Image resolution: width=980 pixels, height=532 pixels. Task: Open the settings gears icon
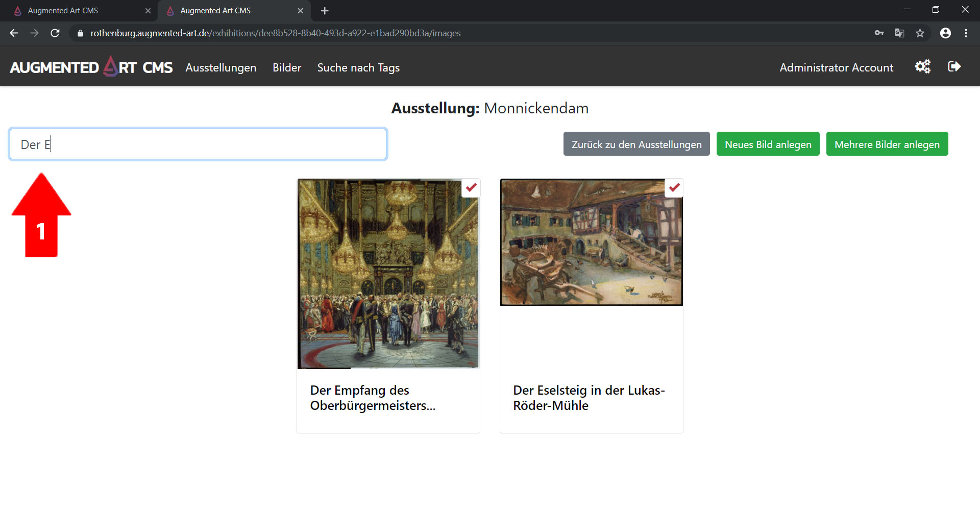coord(922,67)
